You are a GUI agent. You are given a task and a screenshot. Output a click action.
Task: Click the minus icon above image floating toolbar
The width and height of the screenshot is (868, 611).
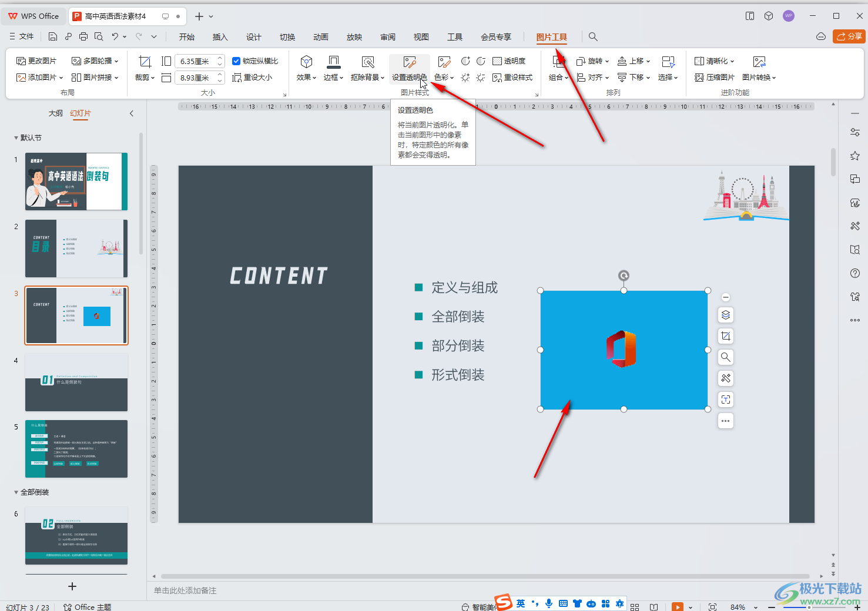(x=726, y=297)
